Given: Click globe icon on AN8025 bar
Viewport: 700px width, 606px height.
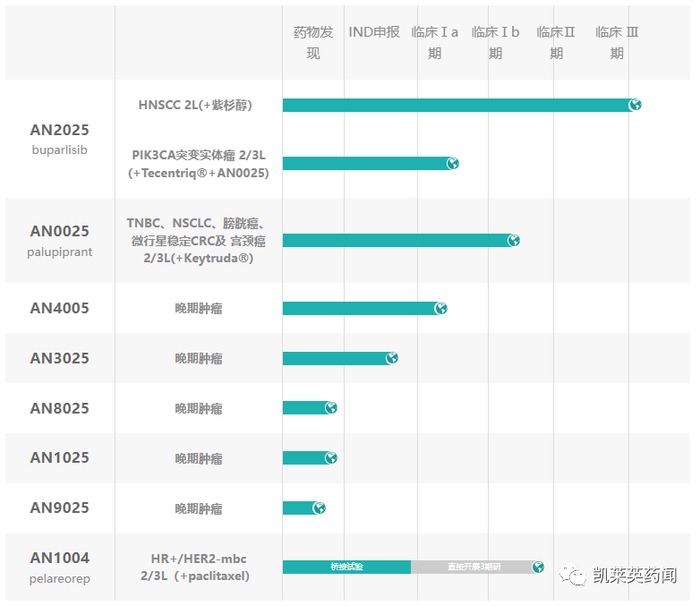Looking at the screenshot, I should pos(331,408).
